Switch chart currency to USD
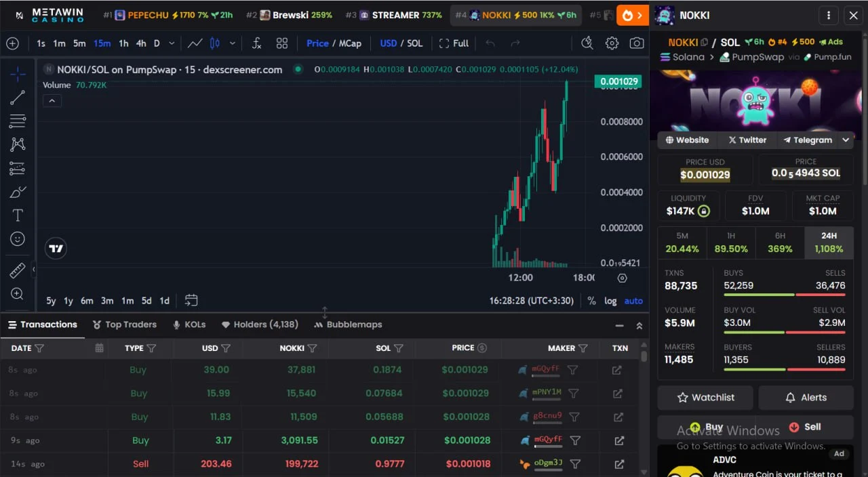The height and width of the screenshot is (477, 868). click(389, 43)
